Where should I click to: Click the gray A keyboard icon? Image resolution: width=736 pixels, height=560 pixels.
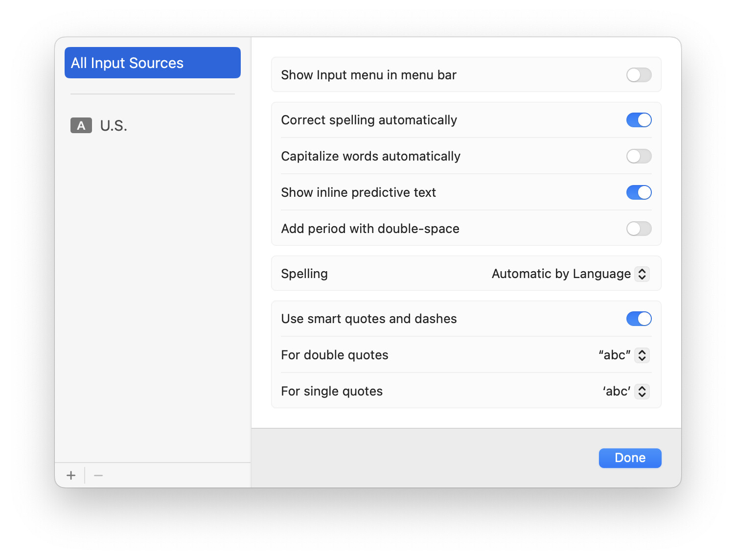coord(81,126)
